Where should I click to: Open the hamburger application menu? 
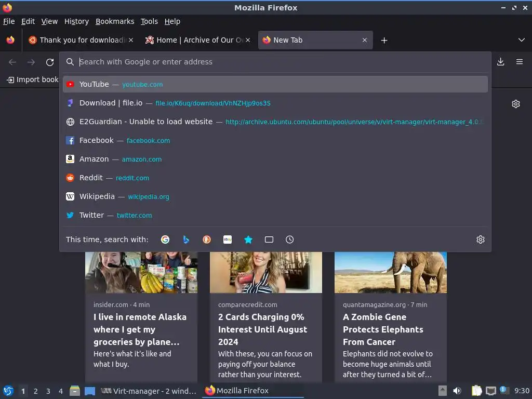(x=520, y=62)
